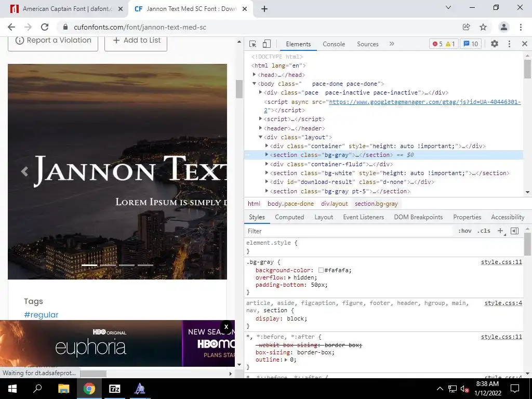Open the DevTools three-dot customize menu

coord(509,44)
